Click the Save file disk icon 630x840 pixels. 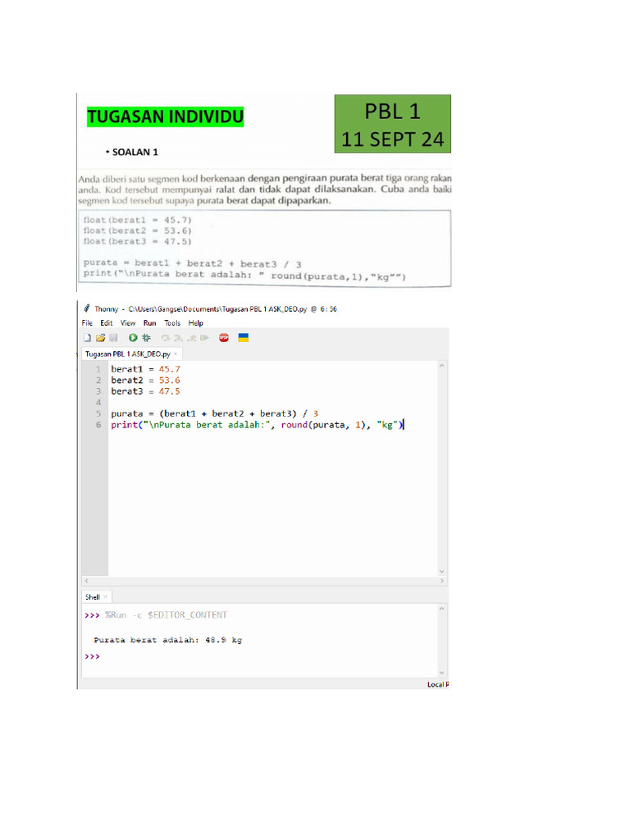pyautogui.click(x=113, y=338)
